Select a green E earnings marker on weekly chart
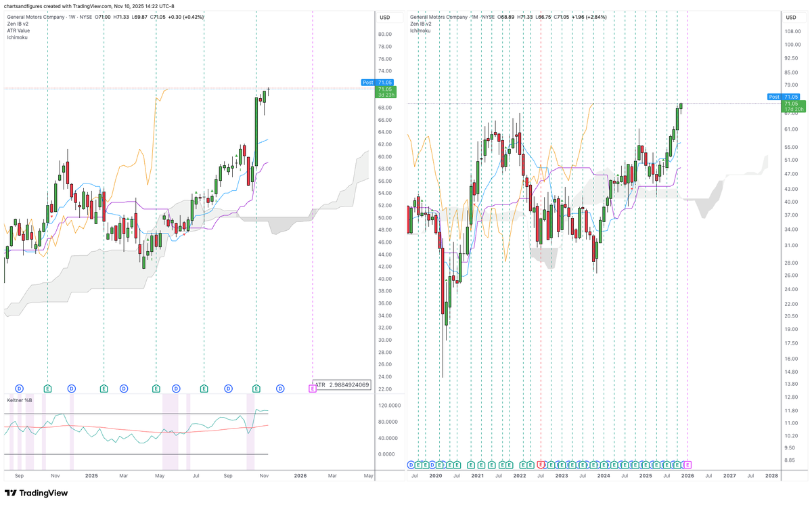 coord(47,389)
